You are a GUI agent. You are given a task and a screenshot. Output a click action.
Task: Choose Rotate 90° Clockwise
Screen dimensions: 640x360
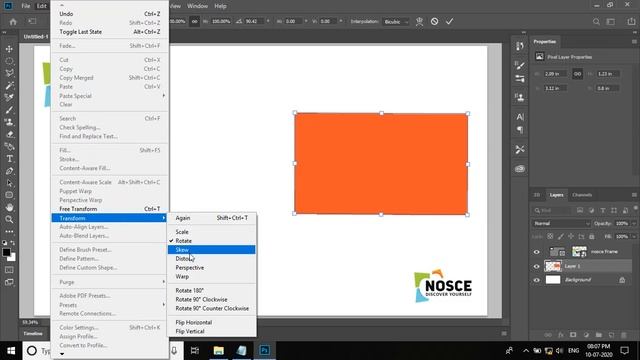[x=211, y=300]
